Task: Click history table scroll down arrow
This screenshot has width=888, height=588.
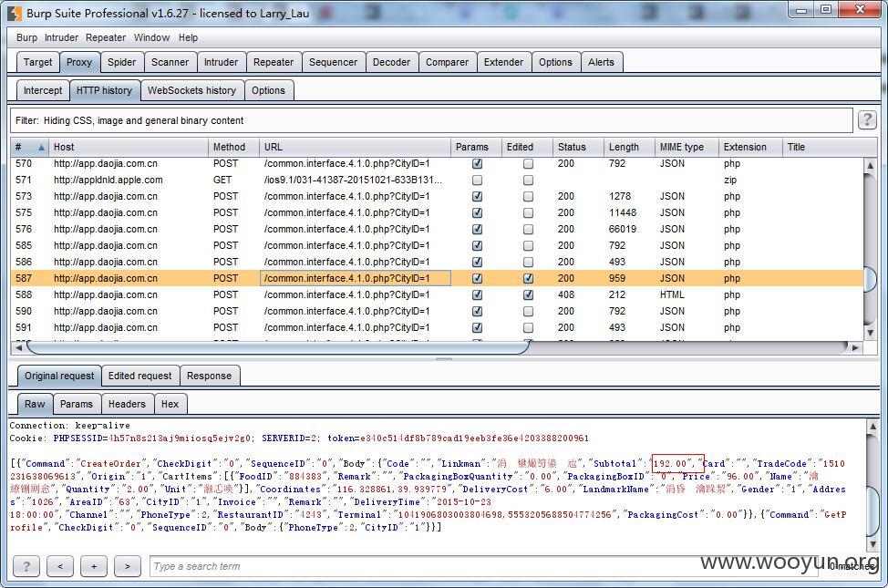Action: tap(870, 333)
